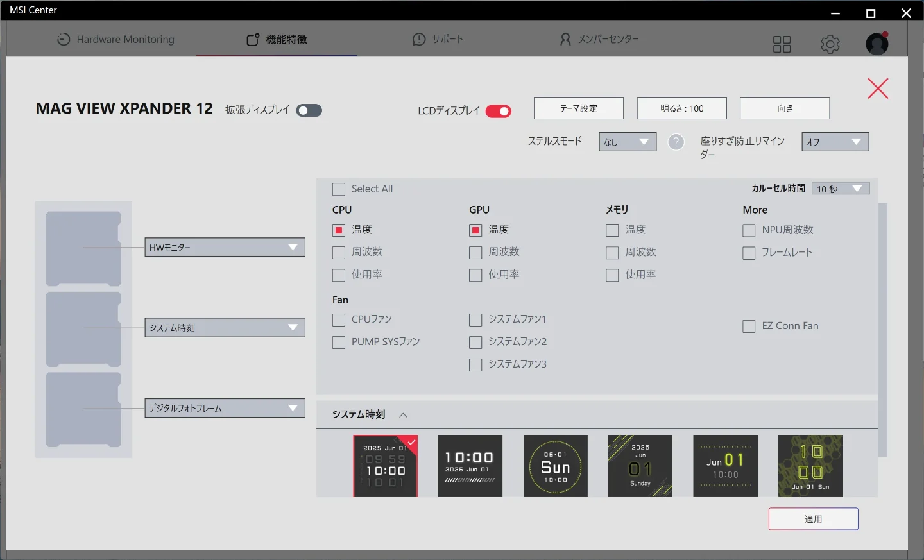Viewport: 924px width, 560px height.
Task: Switch to the 機能特徴 tab
Action: 277,39
